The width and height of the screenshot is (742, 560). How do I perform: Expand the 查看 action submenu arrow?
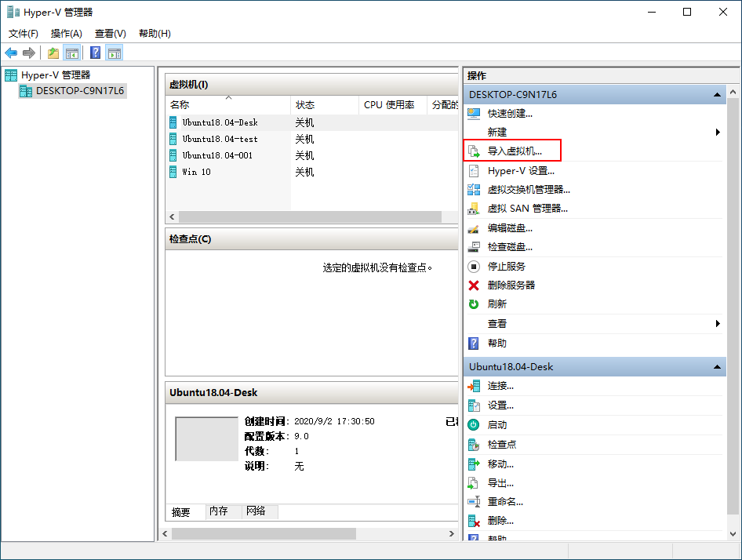coord(718,324)
